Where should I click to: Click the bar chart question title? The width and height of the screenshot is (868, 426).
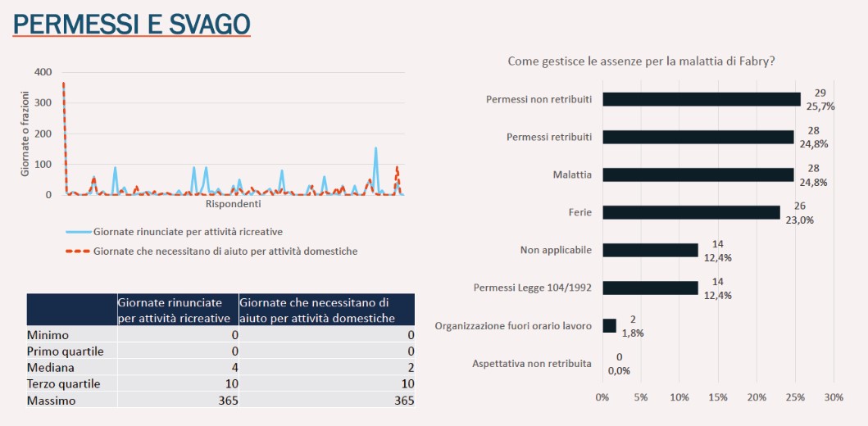pos(641,61)
